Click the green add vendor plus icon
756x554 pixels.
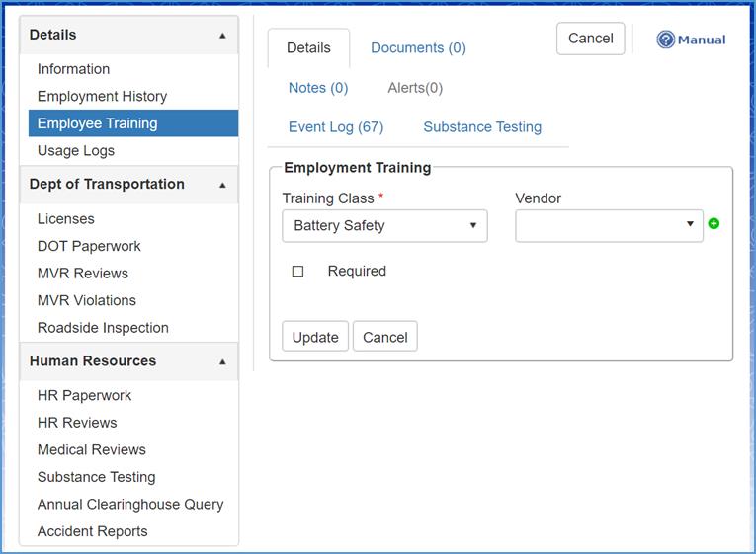[714, 224]
